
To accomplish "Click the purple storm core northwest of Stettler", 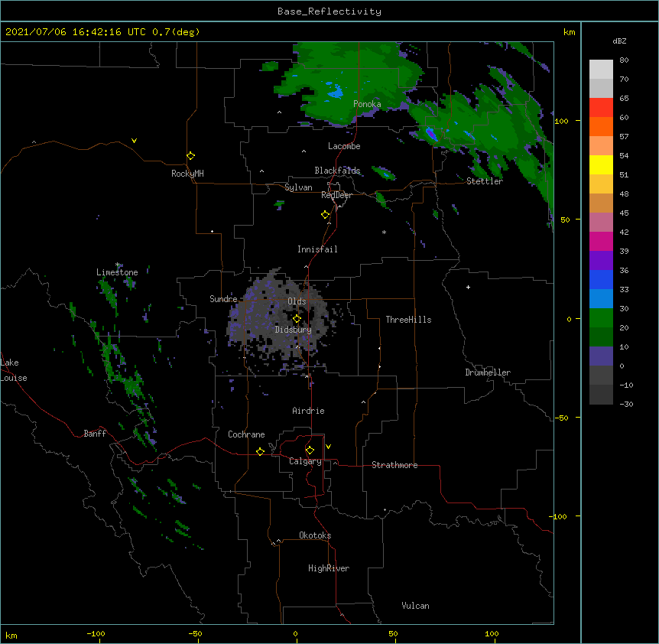I will click(x=432, y=135).
